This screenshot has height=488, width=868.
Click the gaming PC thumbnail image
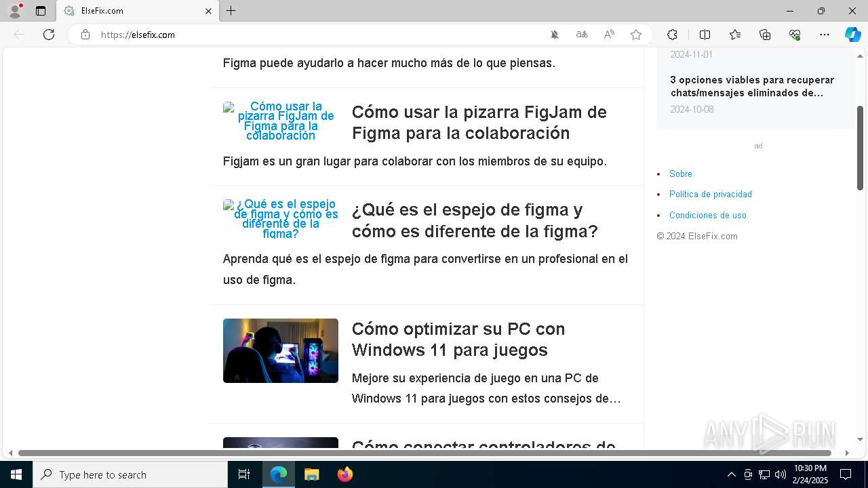click(281, 350)
